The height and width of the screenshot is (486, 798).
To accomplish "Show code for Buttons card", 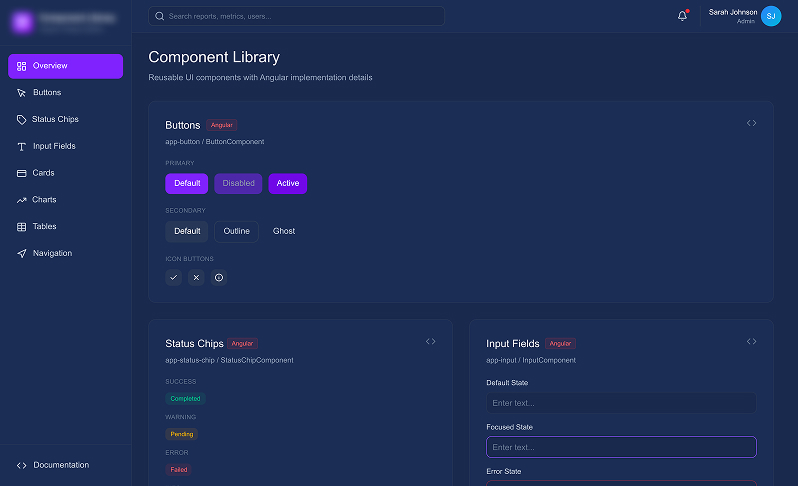I will point(751,123).
